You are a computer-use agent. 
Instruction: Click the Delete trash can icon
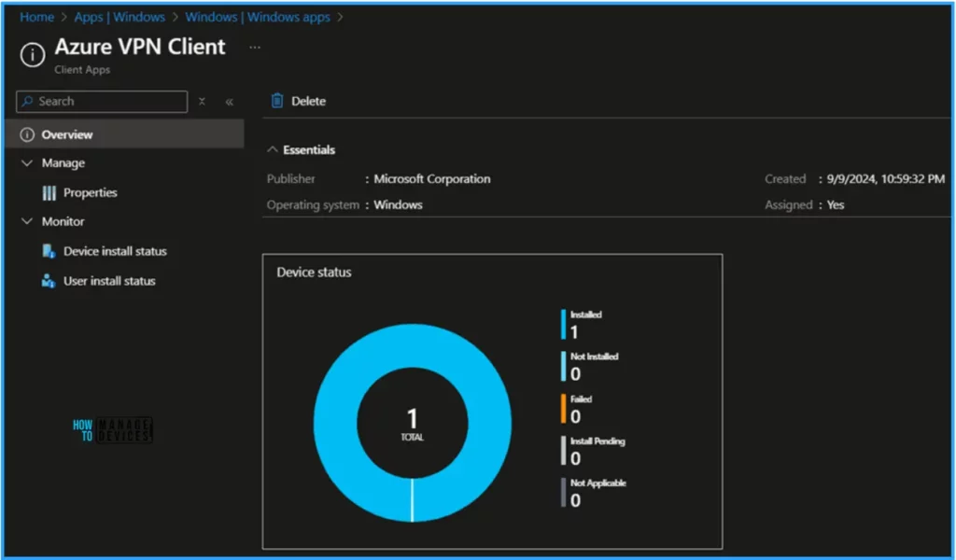276,101
